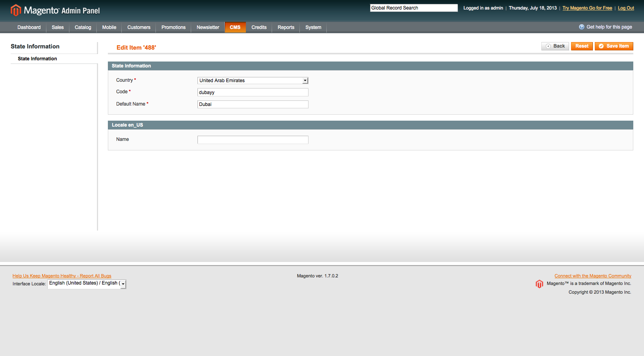Open Try Magento Go for Free link
Viewport: 644px width, 356px height.
[x=587, y=8]
